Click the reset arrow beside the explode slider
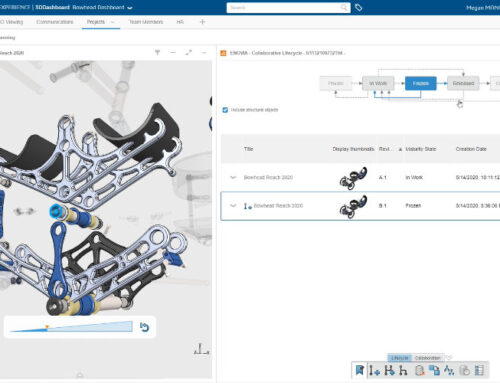Viewport: 500px width, 383px height. click(x=144, y=327)
